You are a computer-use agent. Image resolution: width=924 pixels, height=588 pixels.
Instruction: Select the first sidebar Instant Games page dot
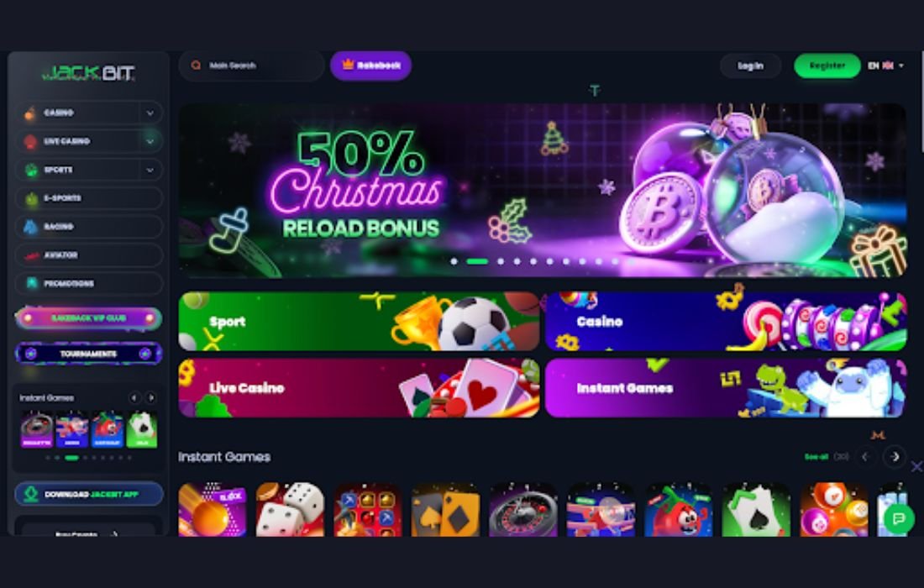(x=48, y=457)
